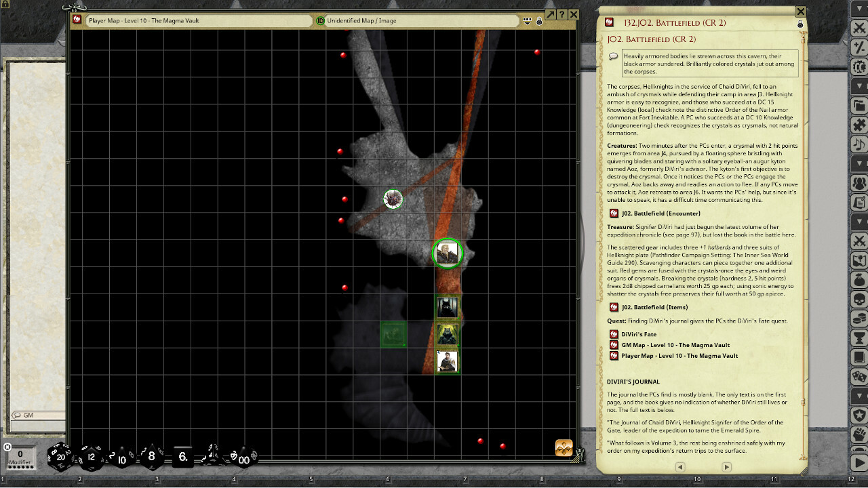Open the grid layers dropdown on the map toolbar
The image size is (868, 488).
(528, 20)
